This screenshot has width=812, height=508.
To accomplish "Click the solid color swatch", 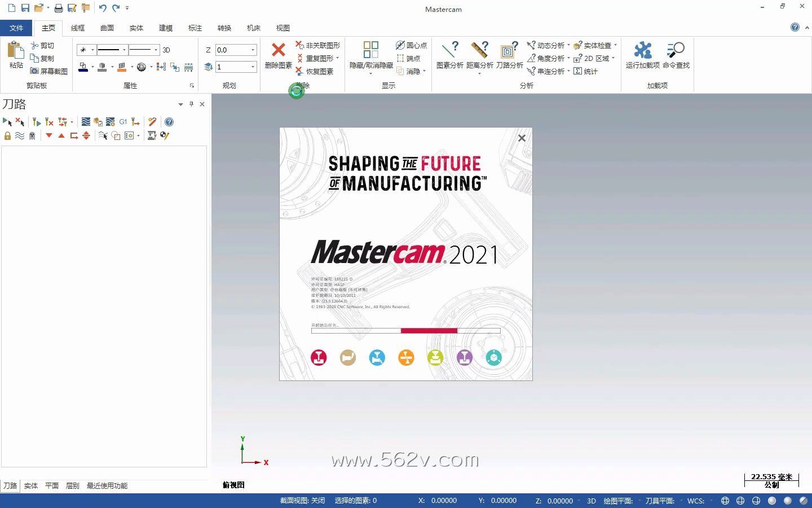I will point(102,67).
